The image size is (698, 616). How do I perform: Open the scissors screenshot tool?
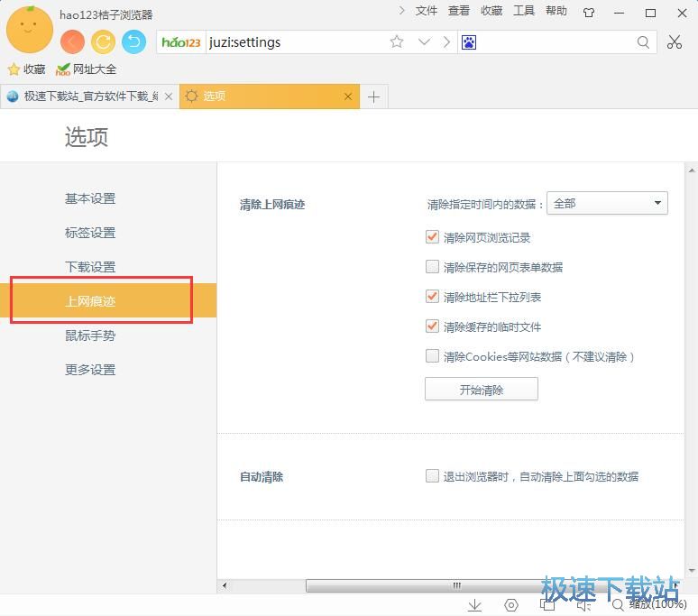[x=675, y=41]
